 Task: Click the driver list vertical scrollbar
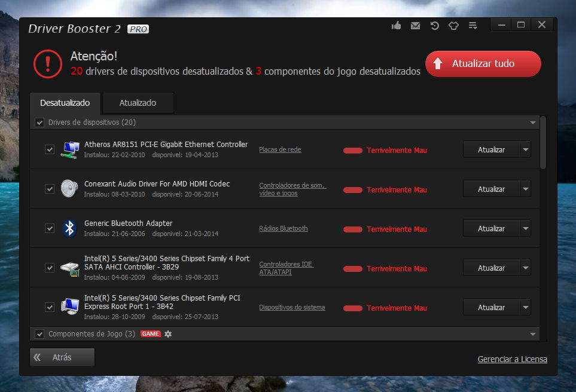point(543,143)
